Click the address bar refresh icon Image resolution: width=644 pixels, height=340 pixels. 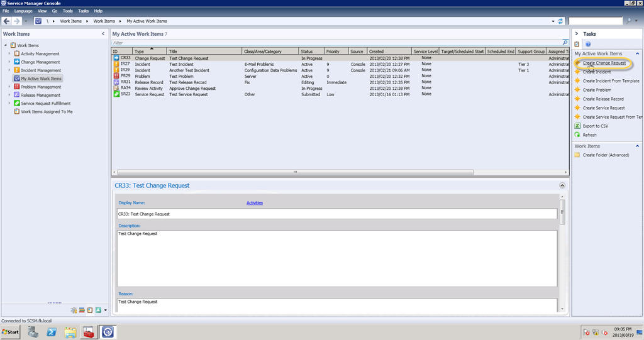(x=561, y=21)
